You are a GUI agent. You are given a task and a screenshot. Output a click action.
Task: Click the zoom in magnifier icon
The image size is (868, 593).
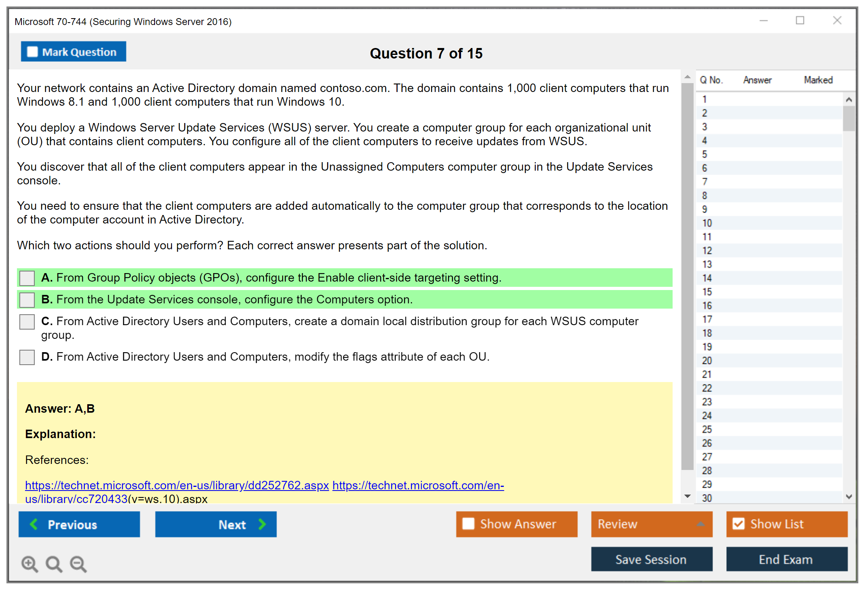29,564
